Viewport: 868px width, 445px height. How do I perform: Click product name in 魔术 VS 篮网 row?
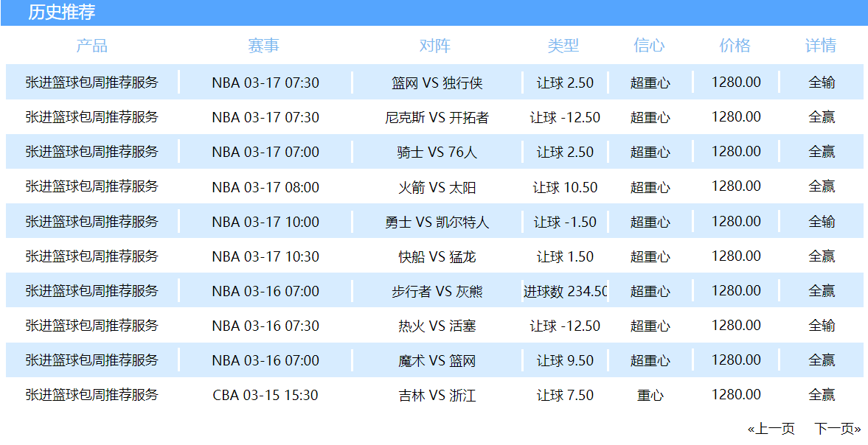[92, 360]
